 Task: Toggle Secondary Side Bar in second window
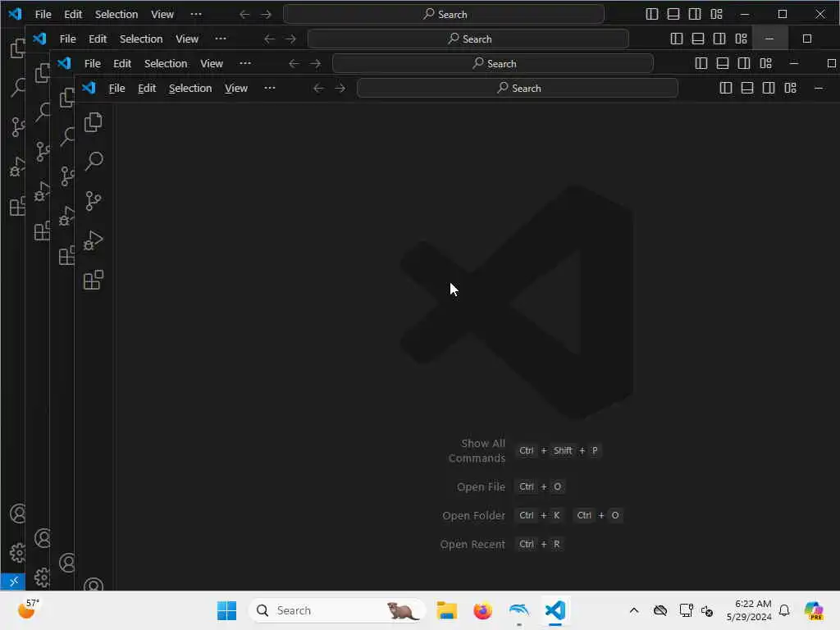coord(719,39)
